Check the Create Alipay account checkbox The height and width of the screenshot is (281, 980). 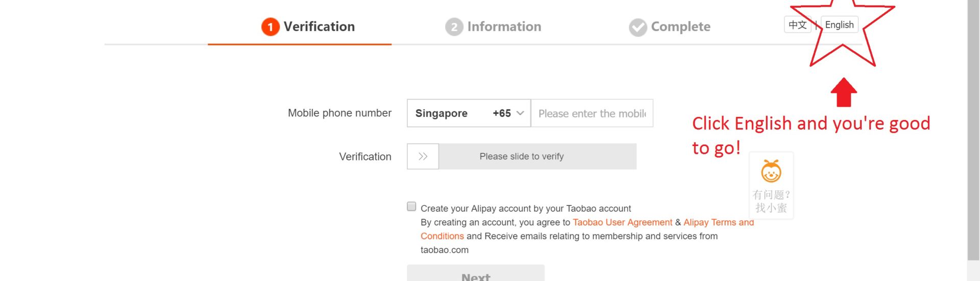coord(411,206)
